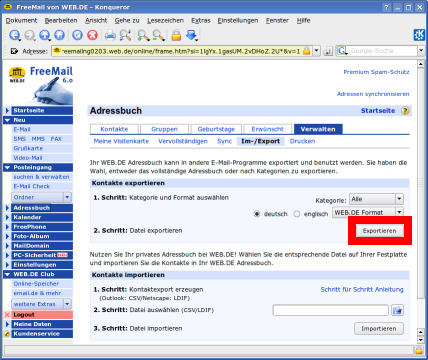
Task: Click the Konqueror title bar app icon
Action: tap(7, 7)
